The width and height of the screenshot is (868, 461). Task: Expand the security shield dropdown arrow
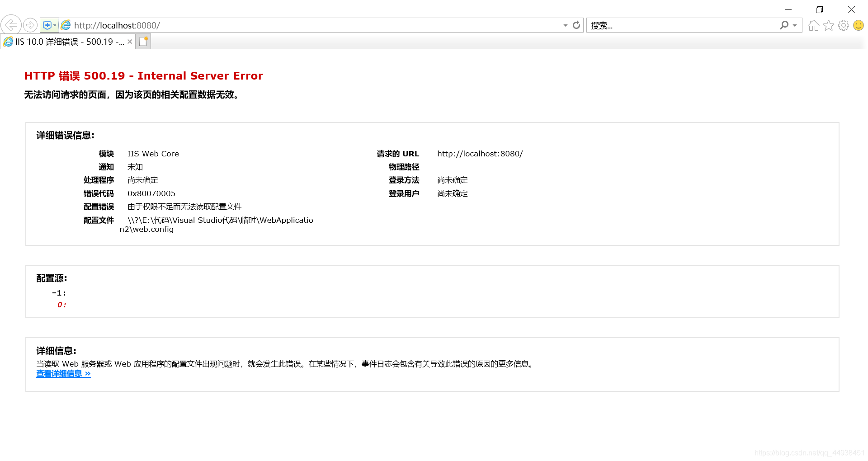click(x=55, y=25)
